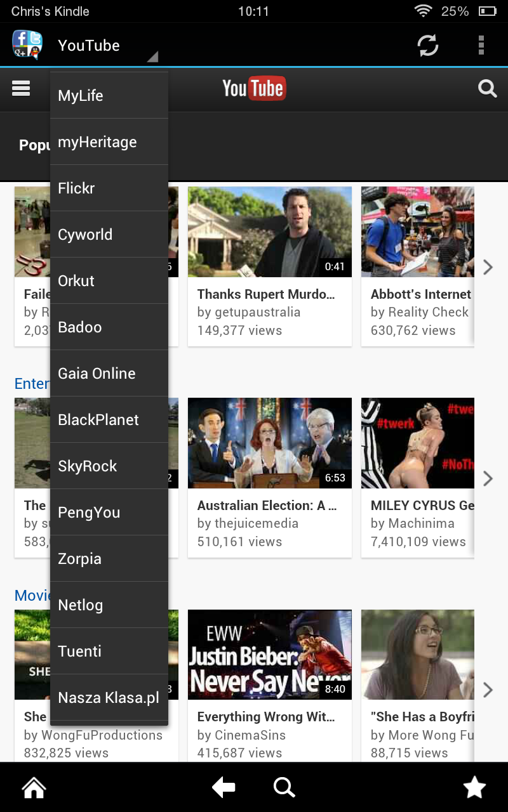Tap the social apps icon beside YouTube

click(27, 45)
